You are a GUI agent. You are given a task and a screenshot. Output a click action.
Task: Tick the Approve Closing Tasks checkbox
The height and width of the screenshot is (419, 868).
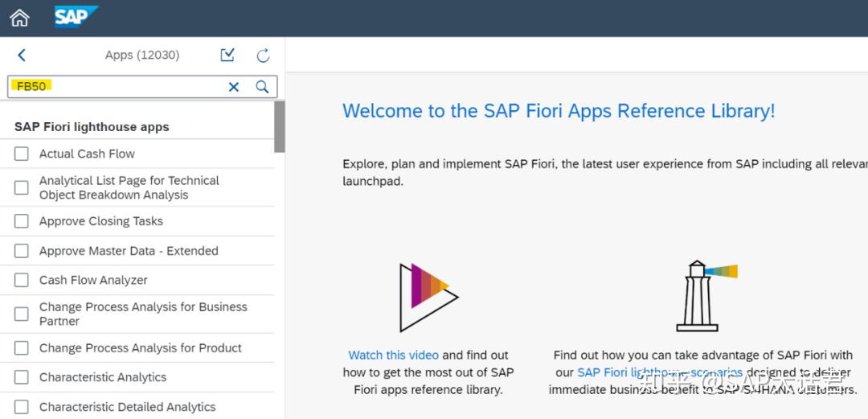click(22, 221)
